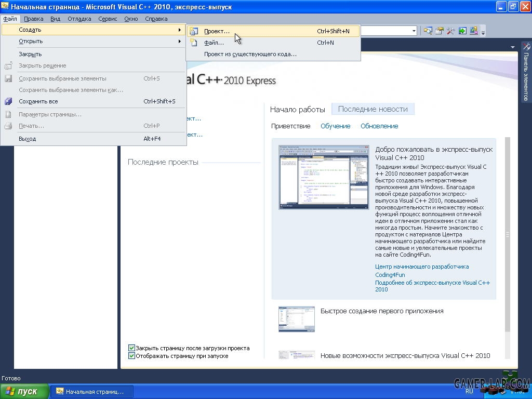Screen dimensions: 532x399
Task: Choose Закрыть from the Файл menu
Action: [94, 54]
